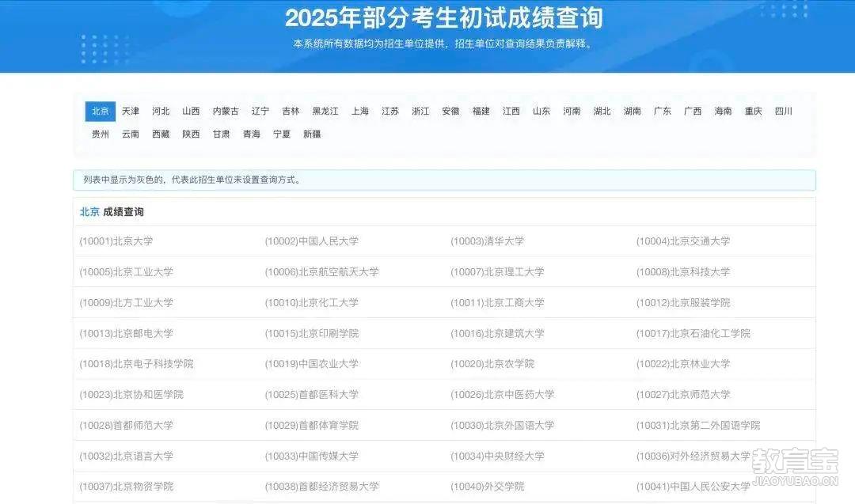Click (10020)北京农学院 entry
Image resolution: width=855 pixels, height=504 pixels.
(492, 364)
